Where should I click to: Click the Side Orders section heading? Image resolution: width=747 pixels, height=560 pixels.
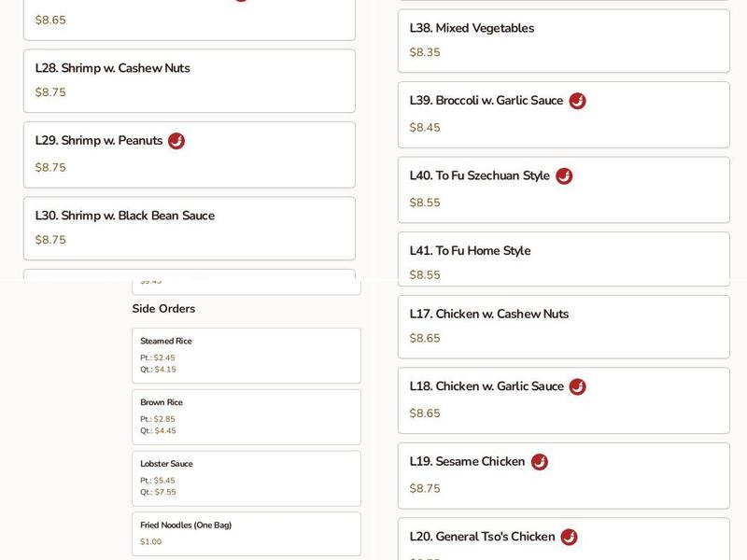[x=163, y=309]
